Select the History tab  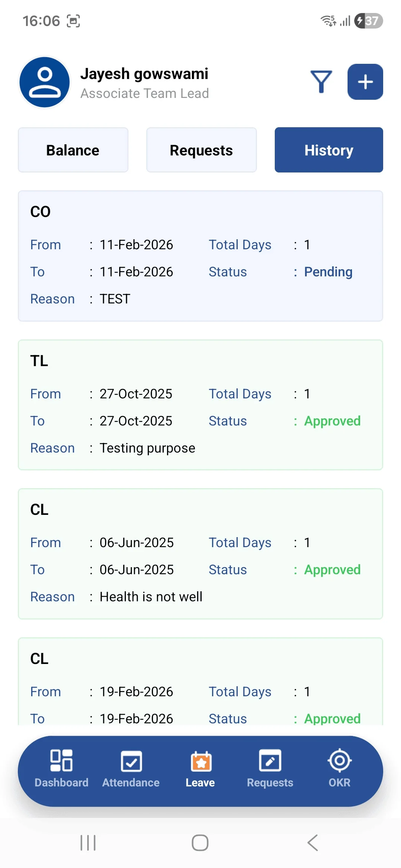(329, 150)
